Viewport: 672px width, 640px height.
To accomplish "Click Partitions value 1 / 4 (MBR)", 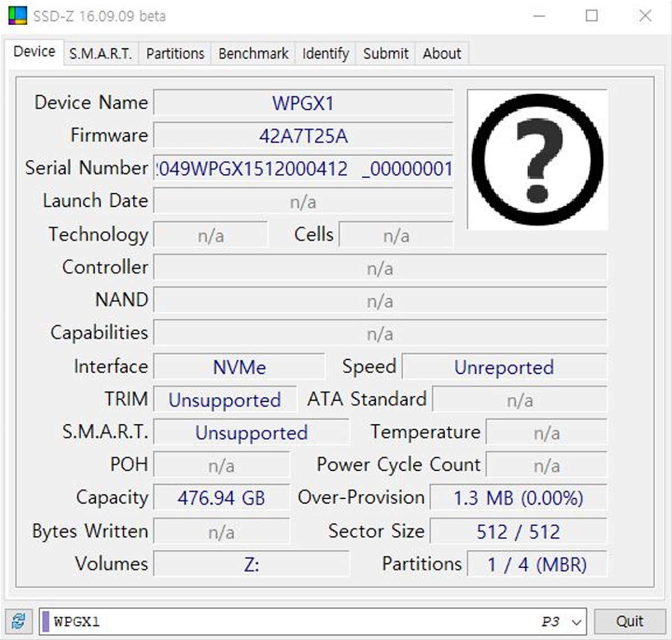I will tap(537, 564).
